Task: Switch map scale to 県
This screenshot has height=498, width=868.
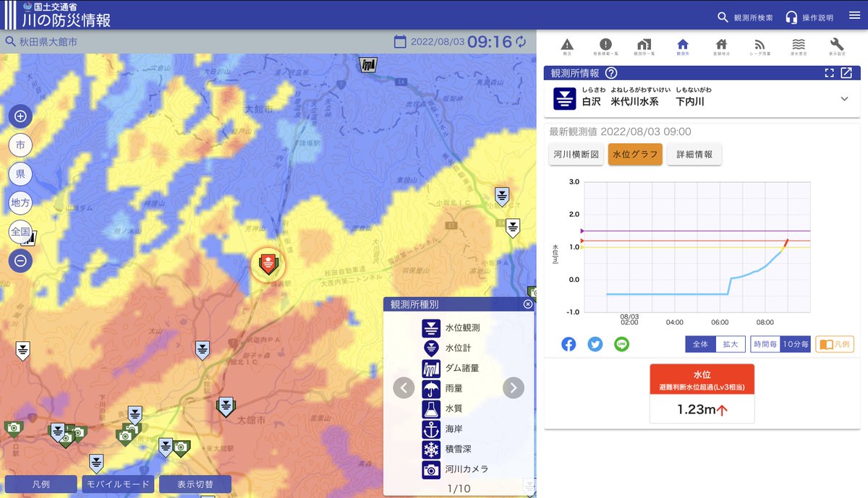Action: (20, 174)
